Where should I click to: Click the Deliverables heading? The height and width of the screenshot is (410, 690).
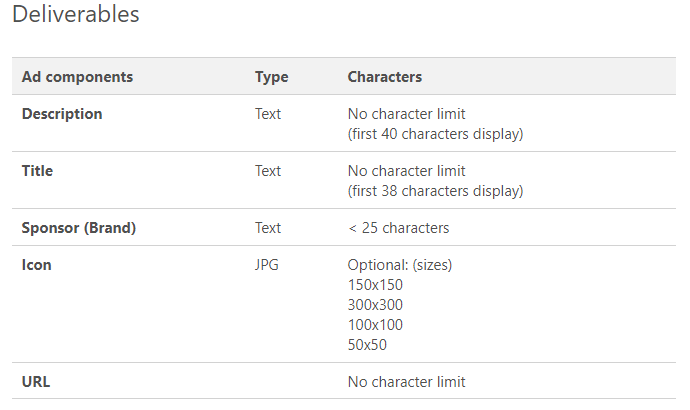[76, 15]
